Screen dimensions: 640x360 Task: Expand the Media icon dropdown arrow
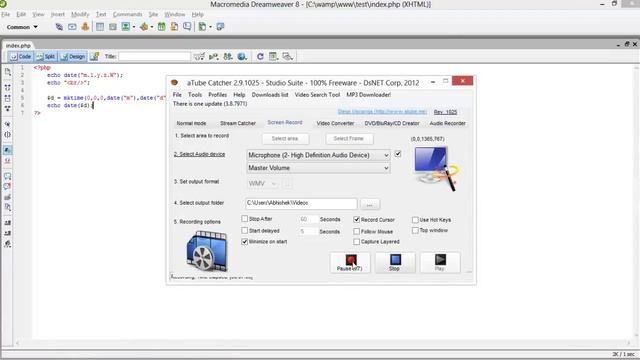coord(152,27)
